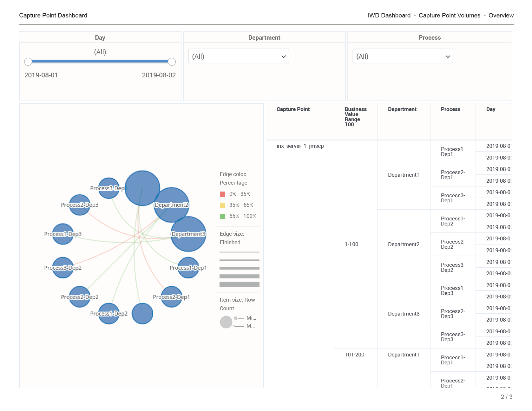Image resolution: width=532 pixels, height=411 pixels.
Task: Click the green 65% - 100% legend swatch
Action: (223, 216)
